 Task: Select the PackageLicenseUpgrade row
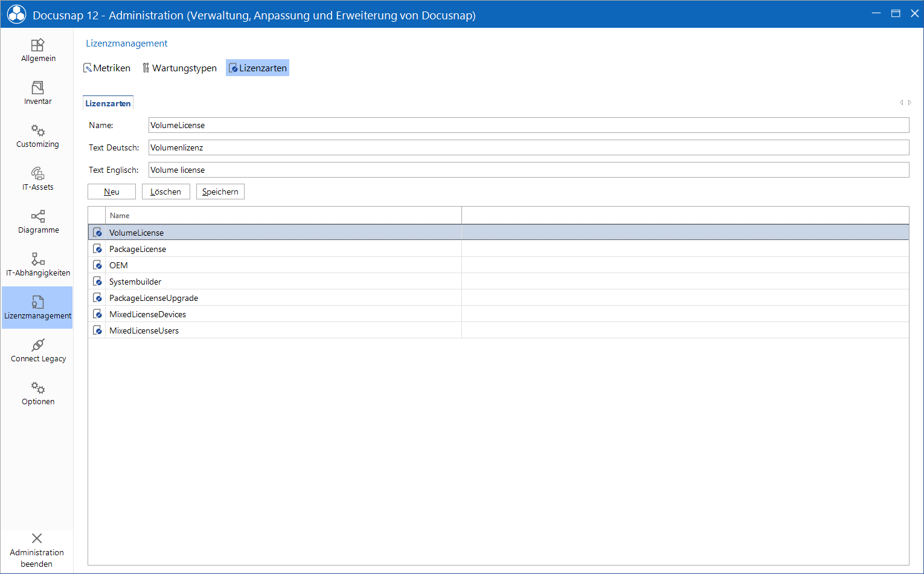(x=498, y=297)
